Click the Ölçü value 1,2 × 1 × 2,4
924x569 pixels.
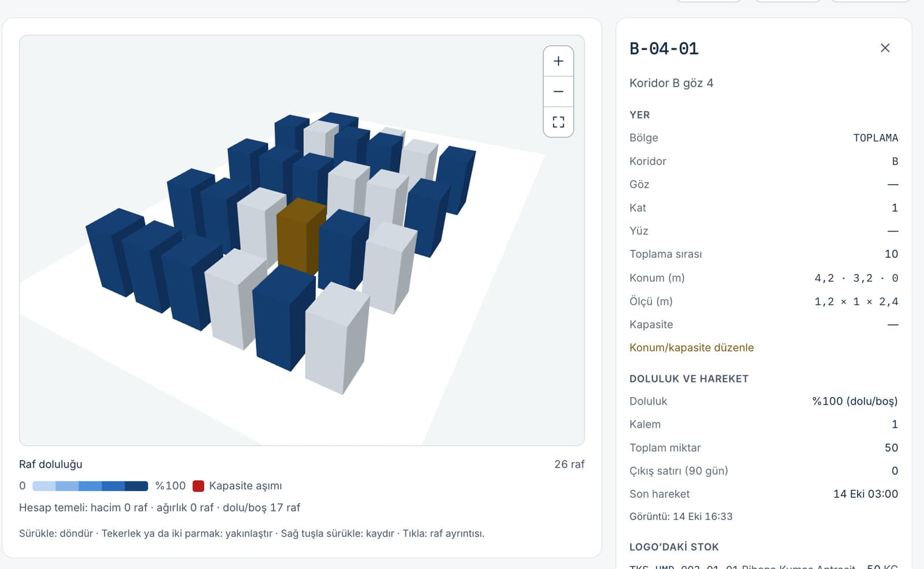(856, 301)
